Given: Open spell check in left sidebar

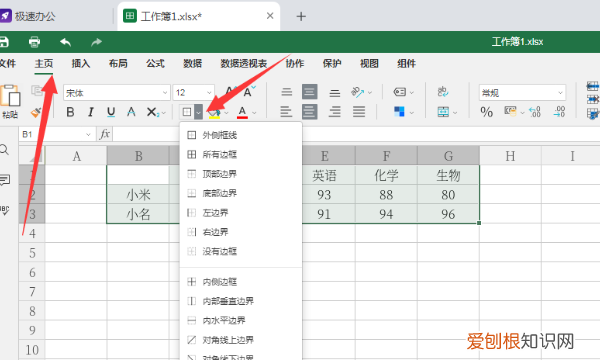Looking at the screenshot, I should click(5, 210).
